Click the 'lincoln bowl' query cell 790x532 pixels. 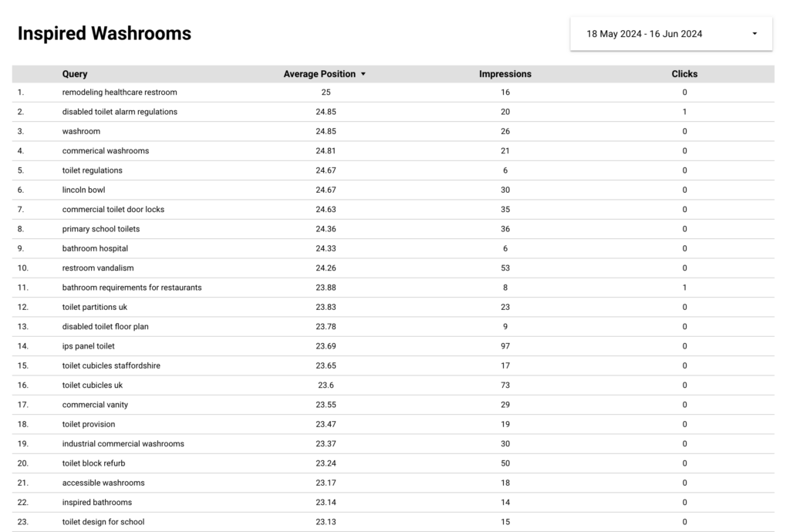pos(83,190)
